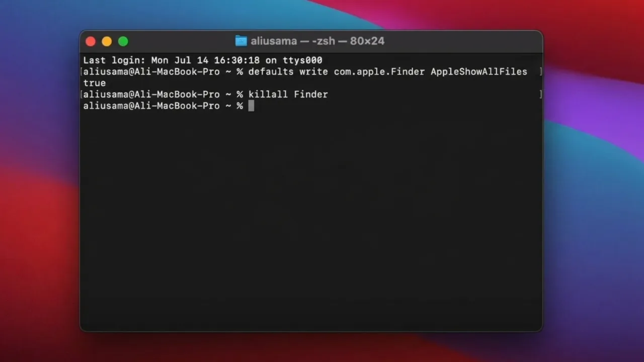Click the word "true" on the wrapped line

95,83
